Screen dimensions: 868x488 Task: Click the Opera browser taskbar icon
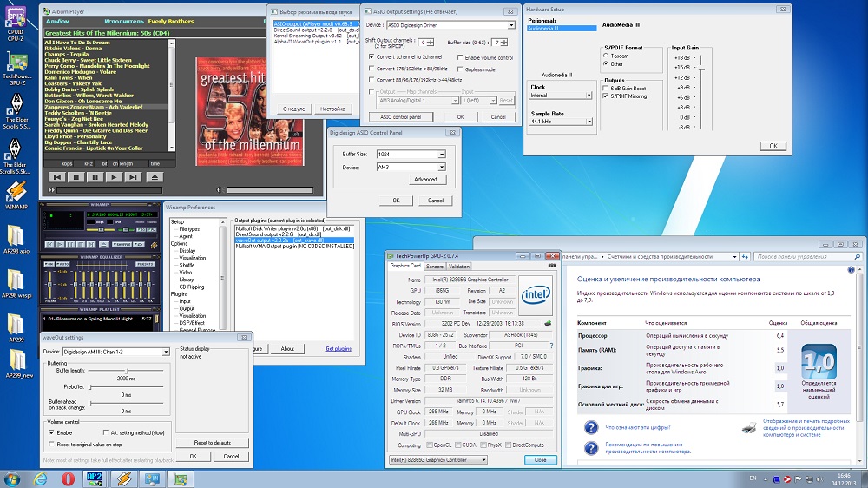(68, 478)
